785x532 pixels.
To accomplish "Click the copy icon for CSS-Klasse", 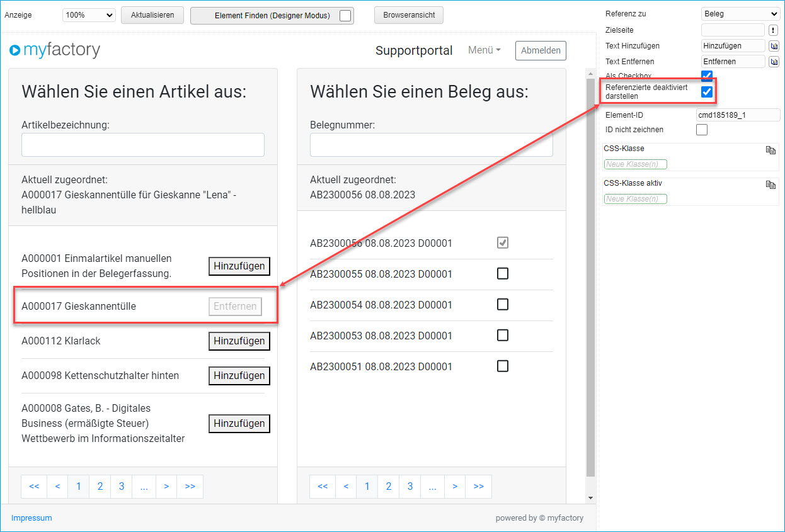I will pos(770,150).
